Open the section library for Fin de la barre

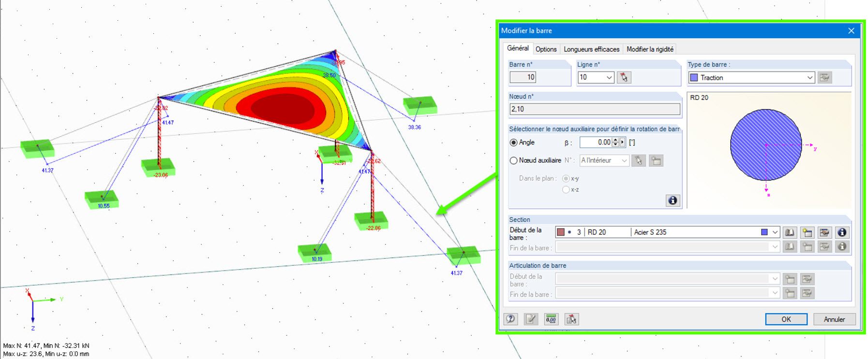tap(790, 247)
